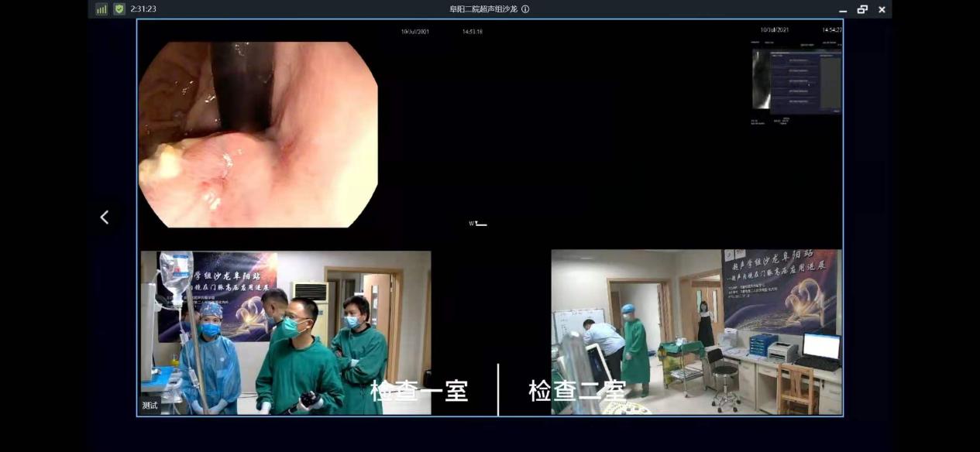Click the 检查二室 caption text

576,391
